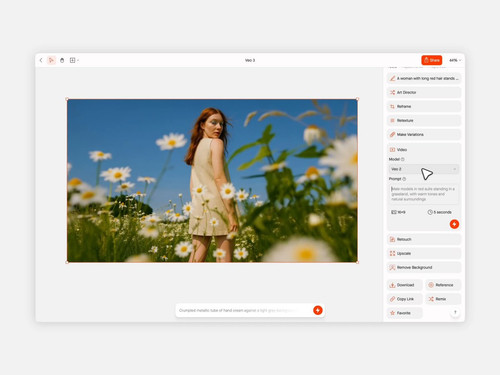Select the pointer selection tool

tap(51, 60)
